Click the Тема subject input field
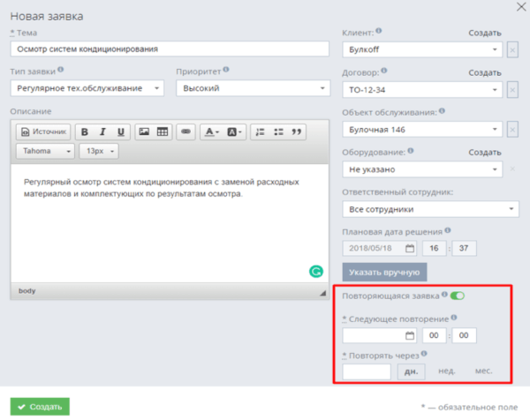 [x=170, y=49]
